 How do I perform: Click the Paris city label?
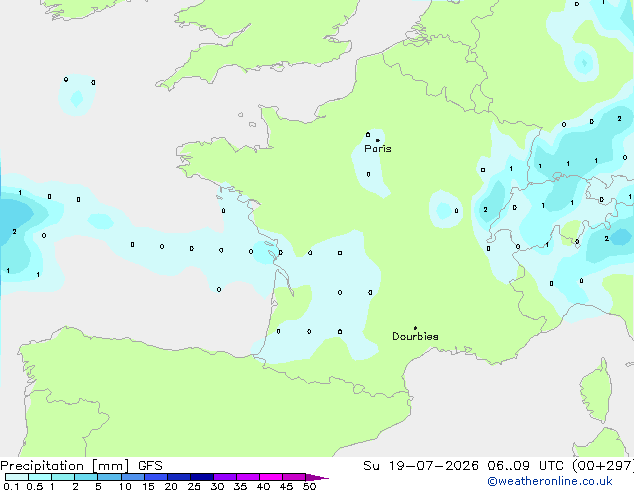click(378, 149)
